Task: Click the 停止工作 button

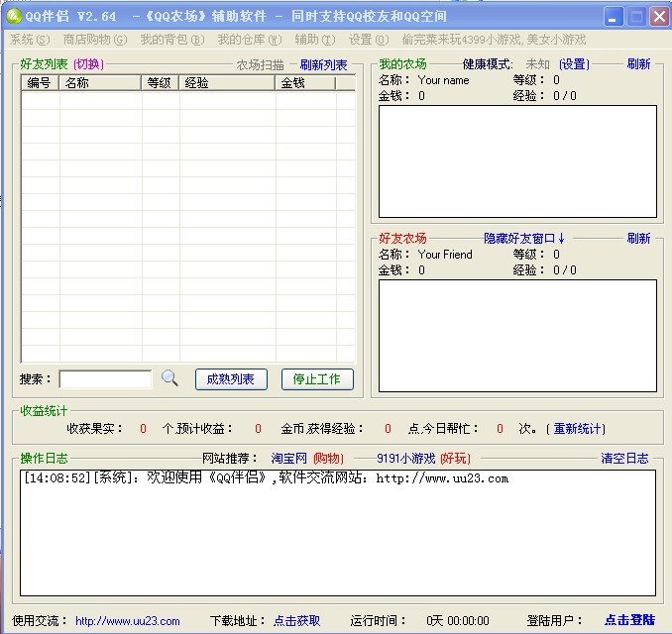Action: (317, 379)
